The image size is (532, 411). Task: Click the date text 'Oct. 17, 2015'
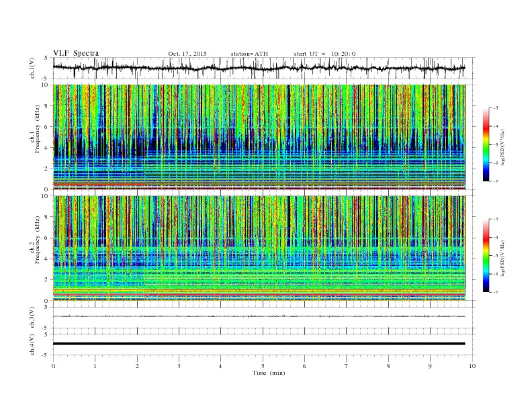click(187, 54)
